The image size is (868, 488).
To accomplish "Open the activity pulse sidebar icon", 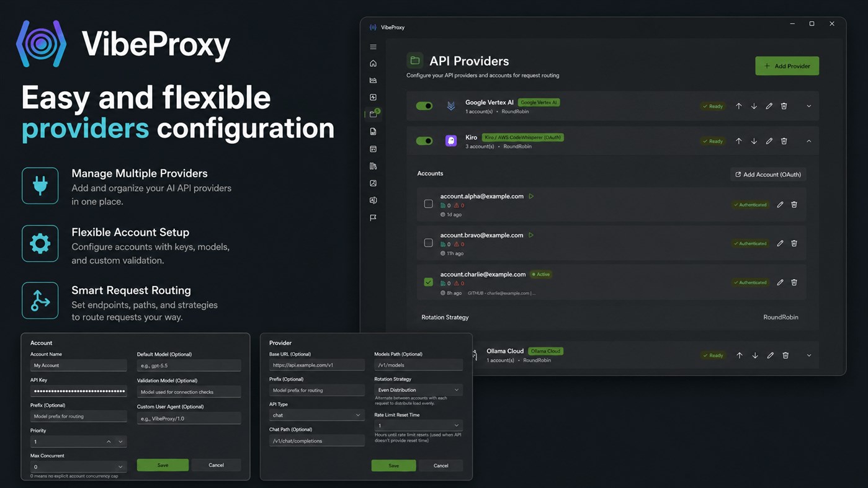I will pos(373,97).
